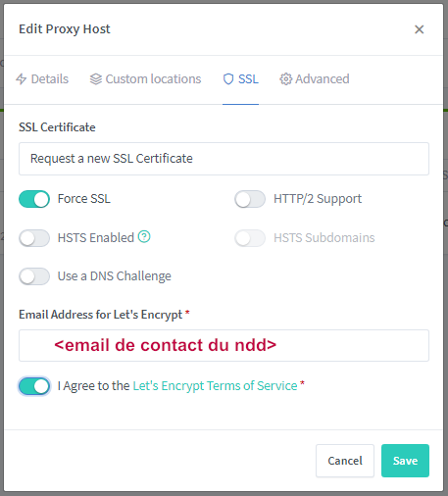Viewport: 448px width, 496px height.
Task: Disable the Force SSL toggle
Action: [34, 199]
